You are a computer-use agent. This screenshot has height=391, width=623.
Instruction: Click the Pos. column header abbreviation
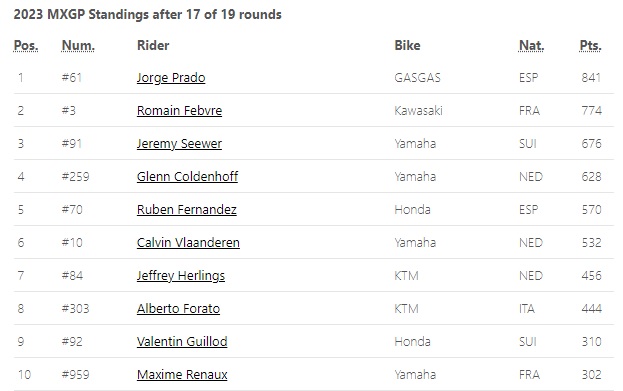tap(26, 45)
